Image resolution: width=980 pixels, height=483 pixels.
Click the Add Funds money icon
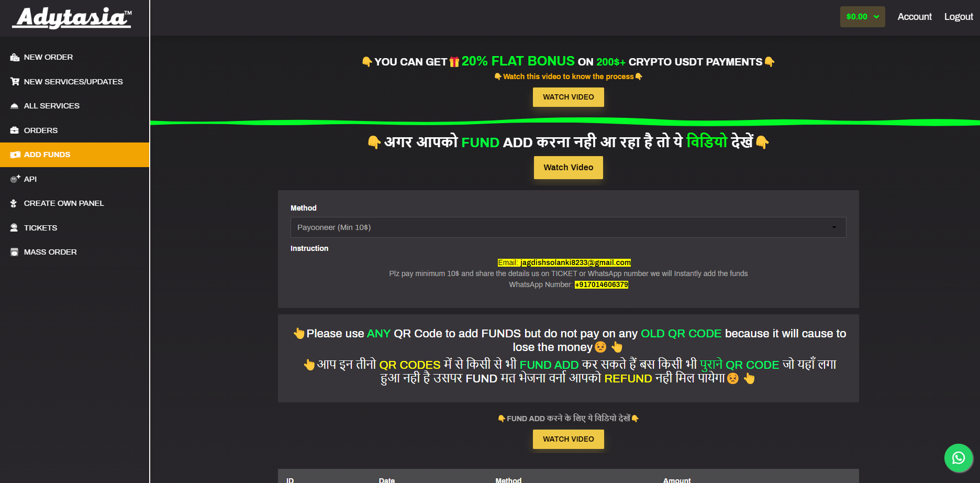point(15,155)
